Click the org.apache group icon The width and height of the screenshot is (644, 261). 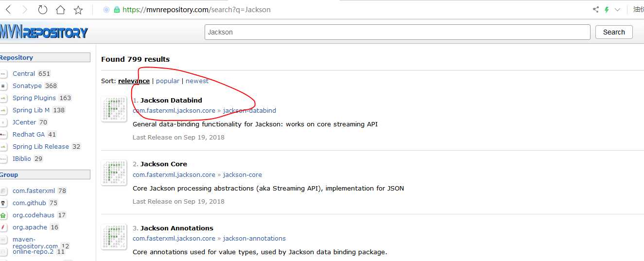(x=3, y=227)
